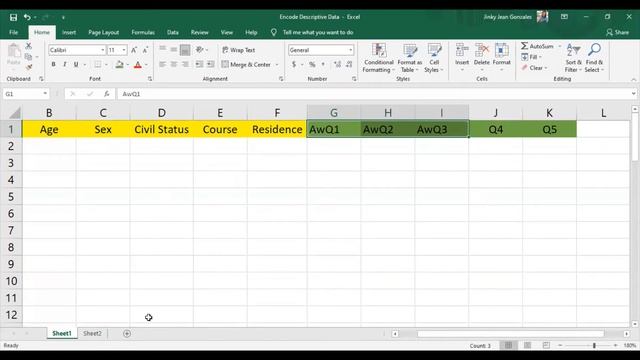Decrease font size with smaller A icon

point(145,50)
